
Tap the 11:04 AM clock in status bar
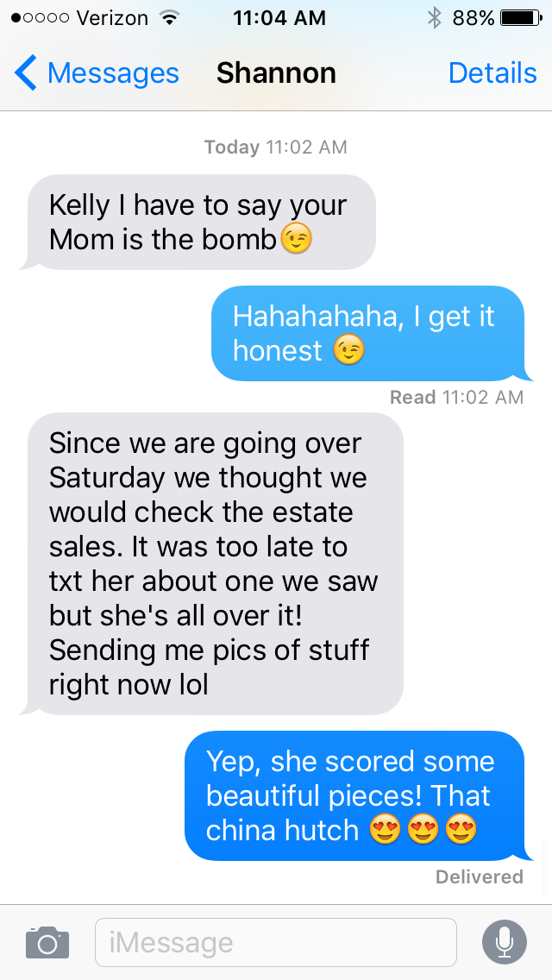point(279,17)
